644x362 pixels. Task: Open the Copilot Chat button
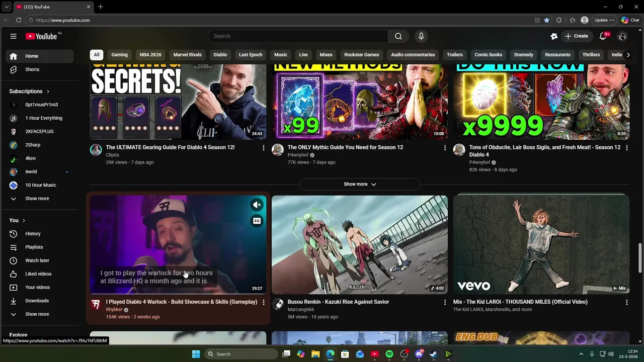point(630,20)
